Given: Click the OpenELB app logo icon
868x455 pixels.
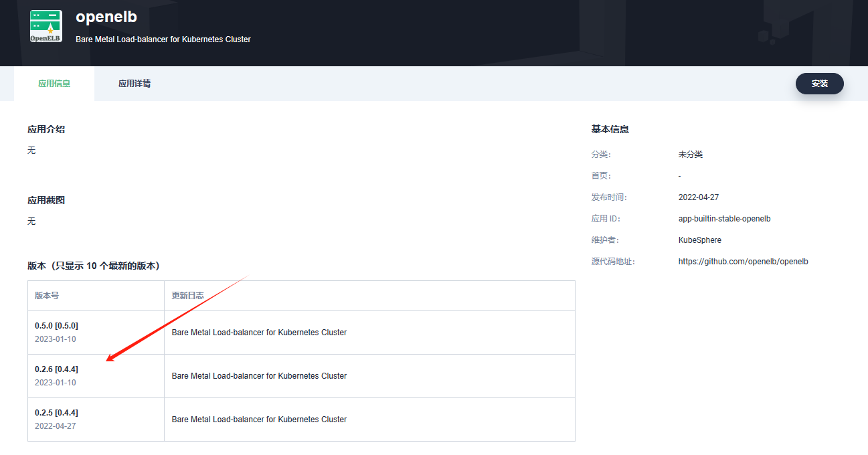Looking at the screenshot, I should 46,26.
